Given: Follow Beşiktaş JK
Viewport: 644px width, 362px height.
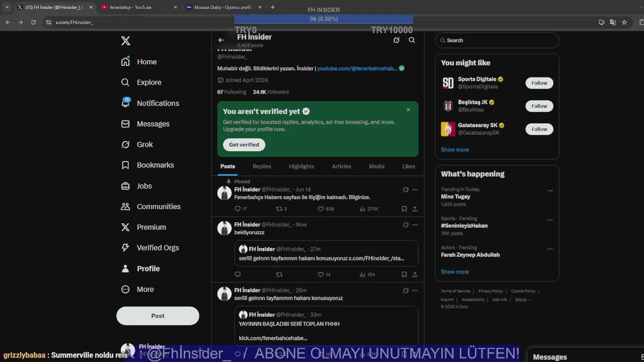Looking at the screenshot, I should pos(539,106).
